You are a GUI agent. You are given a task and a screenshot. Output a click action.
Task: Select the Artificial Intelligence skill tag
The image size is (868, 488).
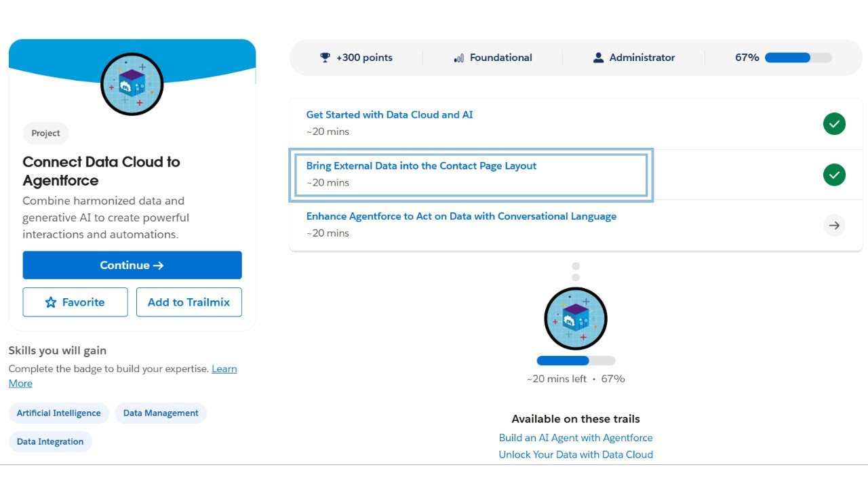(x=59, y=413)
